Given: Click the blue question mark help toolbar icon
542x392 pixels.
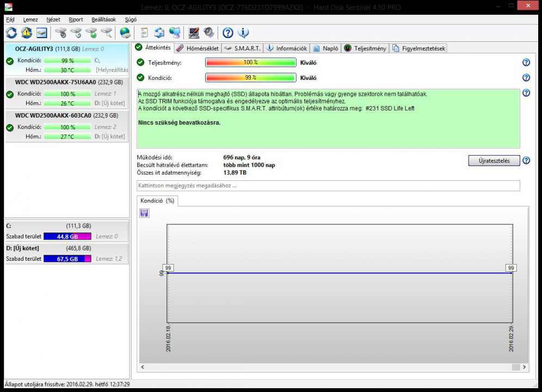Looking at the screenshot, I should [228, 33].
